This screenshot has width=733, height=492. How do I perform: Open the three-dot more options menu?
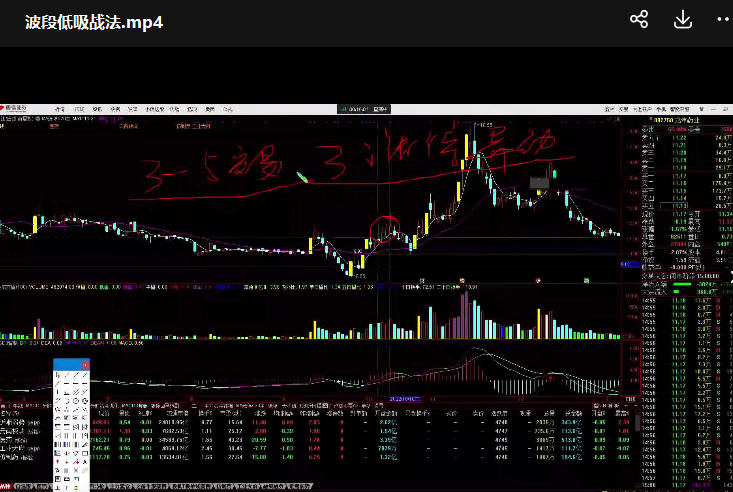click(x=724, y=20)
